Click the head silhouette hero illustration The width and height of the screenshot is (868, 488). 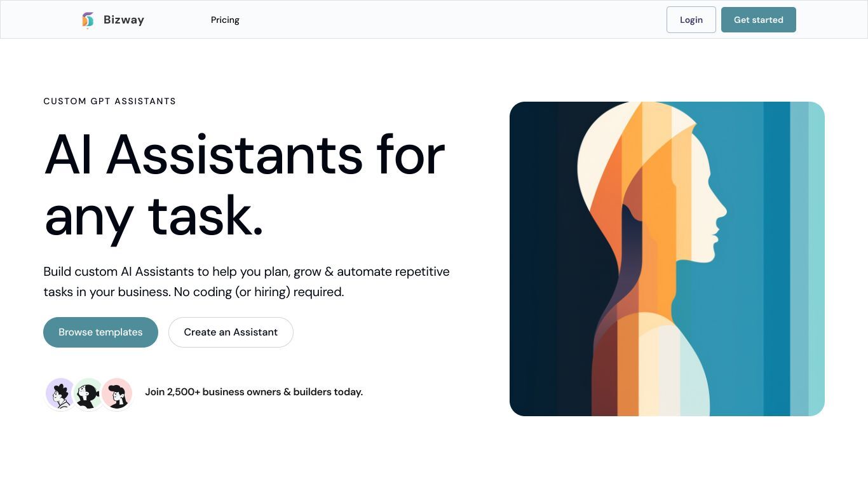tap(667, 259)
